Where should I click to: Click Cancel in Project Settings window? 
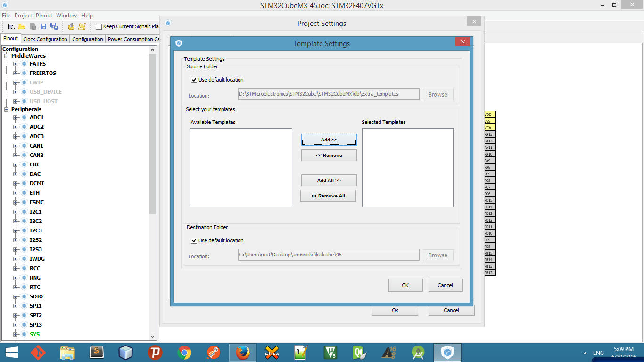click(451, 310)
